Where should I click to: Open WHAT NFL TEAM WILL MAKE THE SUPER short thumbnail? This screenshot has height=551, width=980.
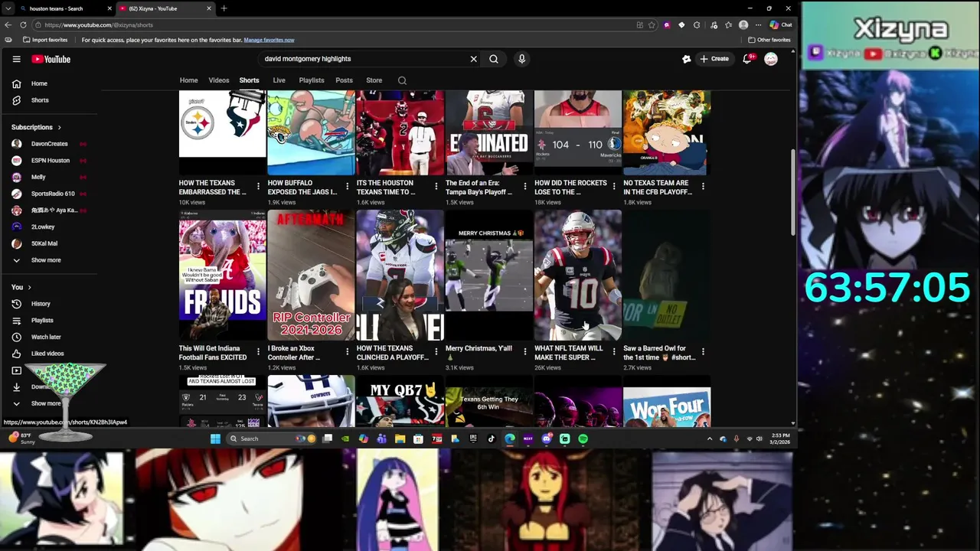578,275
